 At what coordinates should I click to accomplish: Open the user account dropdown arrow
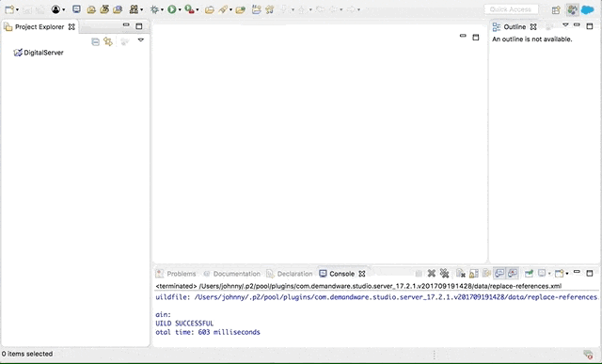pyautogui.click(x=64, y=10)
